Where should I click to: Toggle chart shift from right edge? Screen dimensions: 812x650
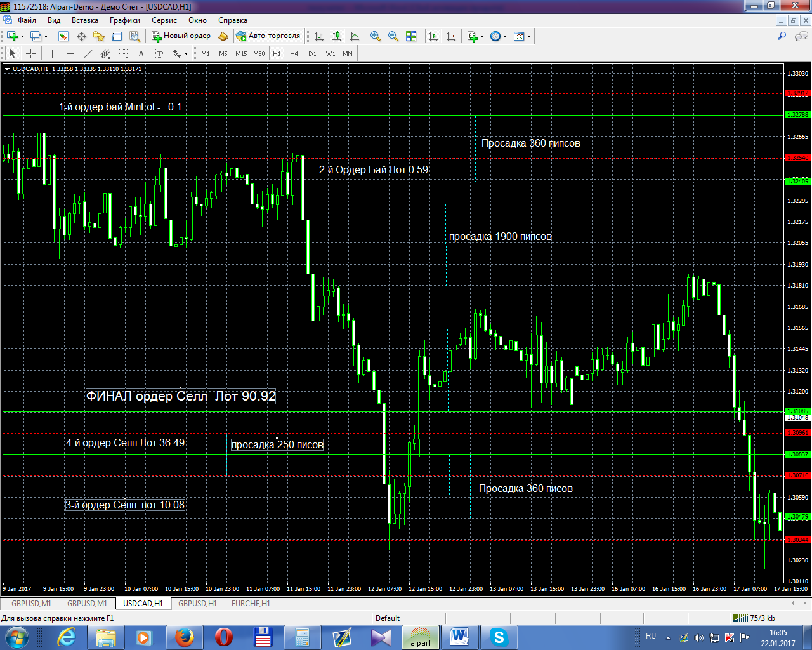click(x=451, y=36)
